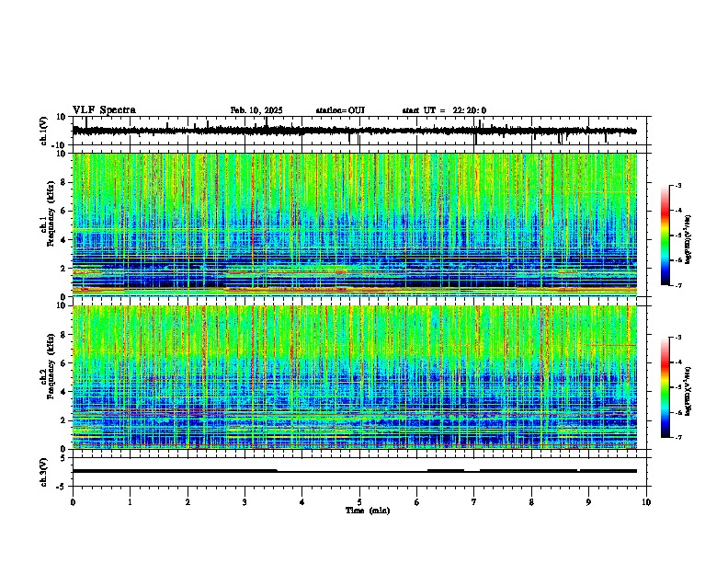Click the ch.3(V) axis label
728x563 pixels.
click(45, 472)
